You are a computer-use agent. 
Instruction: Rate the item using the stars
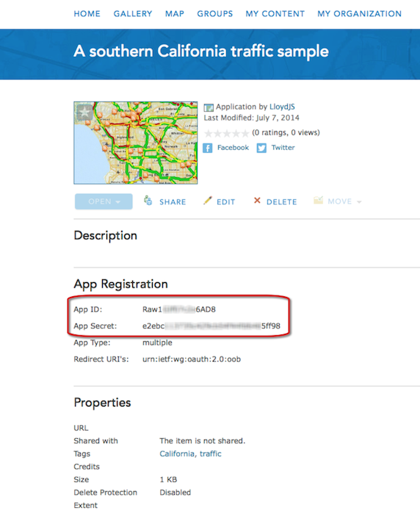[226, 133]
